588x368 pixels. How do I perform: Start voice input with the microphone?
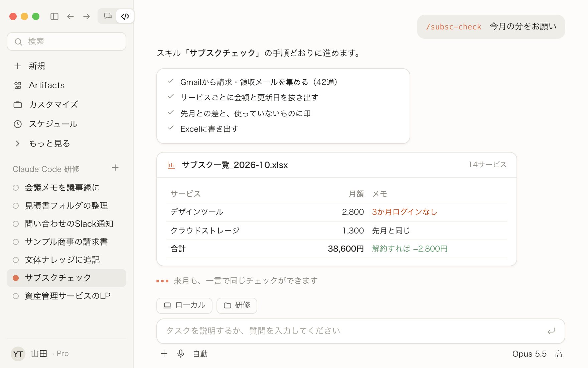(181, 354)
